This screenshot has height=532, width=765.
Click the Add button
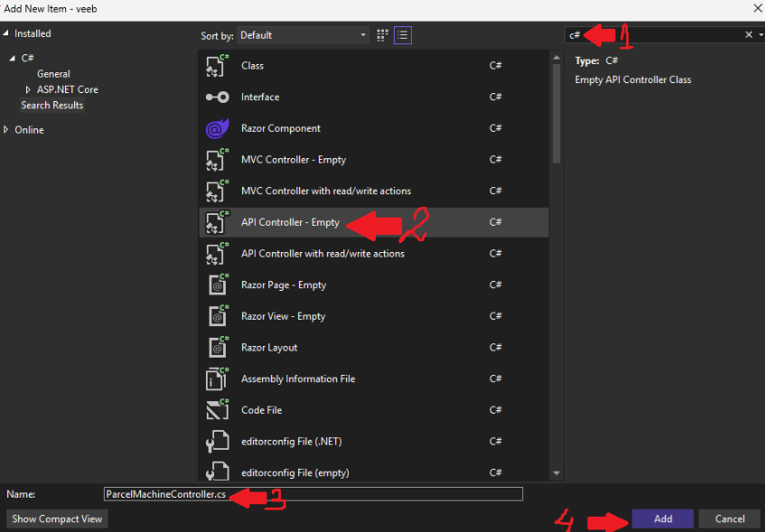point(662,518)
